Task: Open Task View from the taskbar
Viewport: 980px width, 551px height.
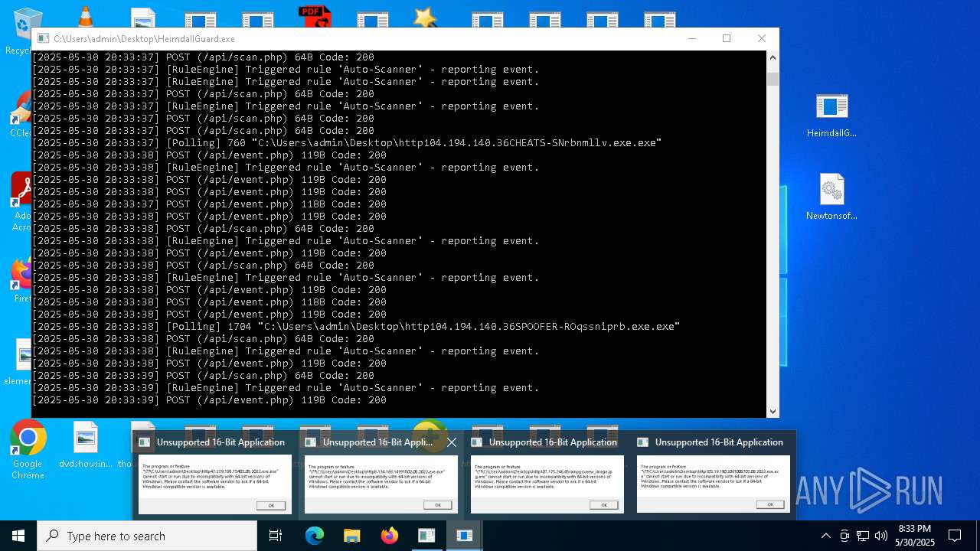Action: click(276, 536)
